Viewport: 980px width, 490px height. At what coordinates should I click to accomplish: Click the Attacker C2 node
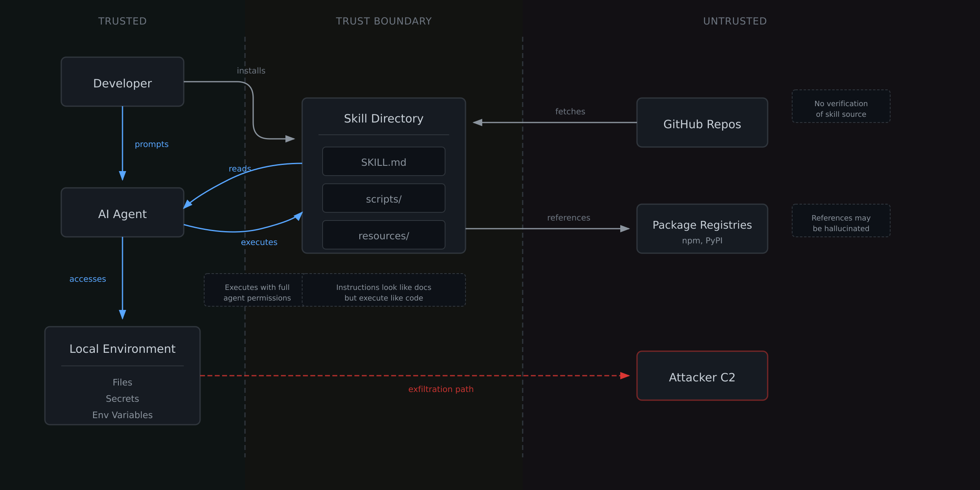702,376
